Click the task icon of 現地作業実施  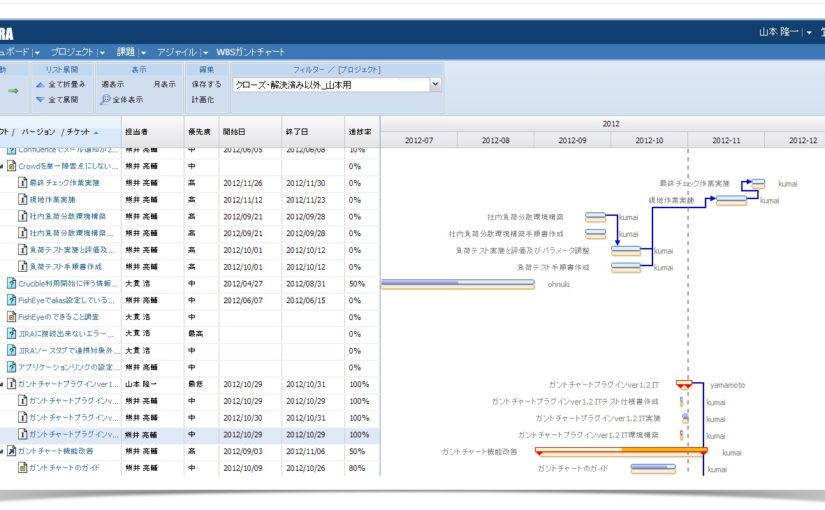23,199
